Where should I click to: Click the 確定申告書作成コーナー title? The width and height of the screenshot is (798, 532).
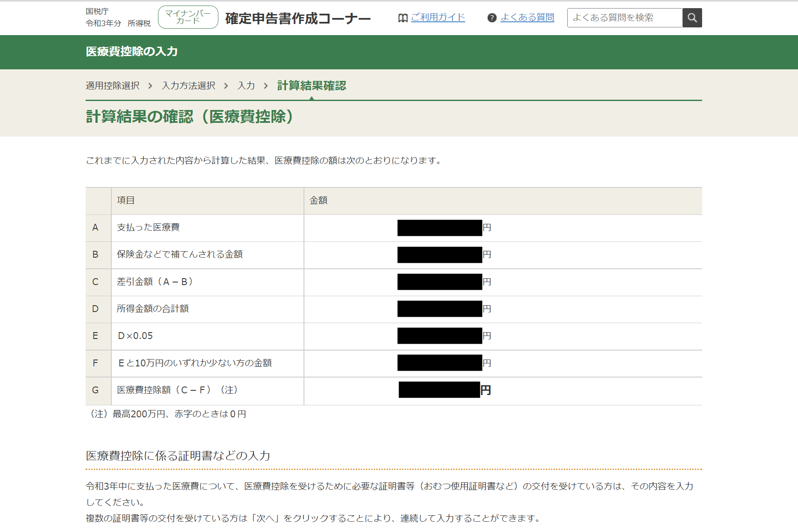(298, 18)
